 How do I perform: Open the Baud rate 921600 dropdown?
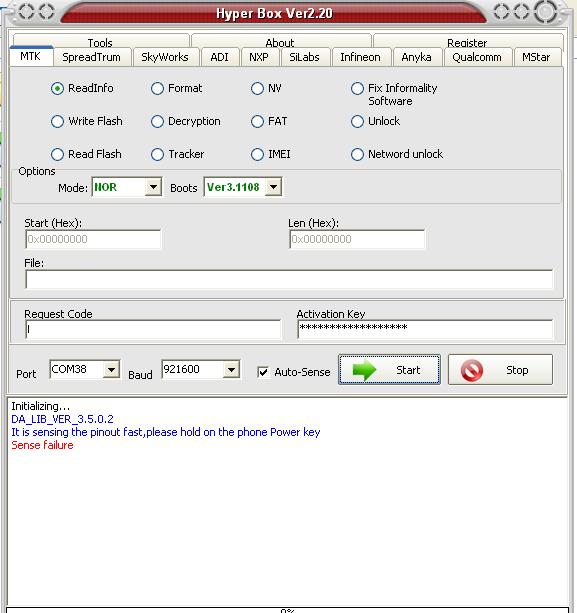(231, 369)
